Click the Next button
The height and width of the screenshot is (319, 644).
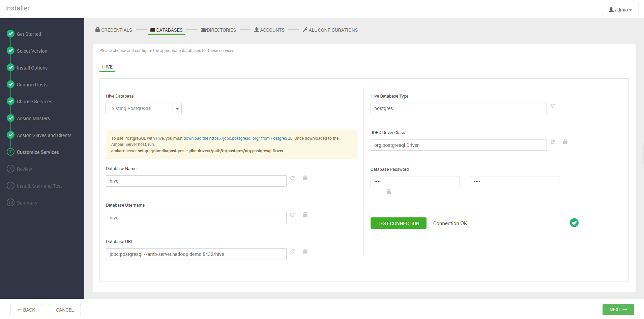coord(618,310)
